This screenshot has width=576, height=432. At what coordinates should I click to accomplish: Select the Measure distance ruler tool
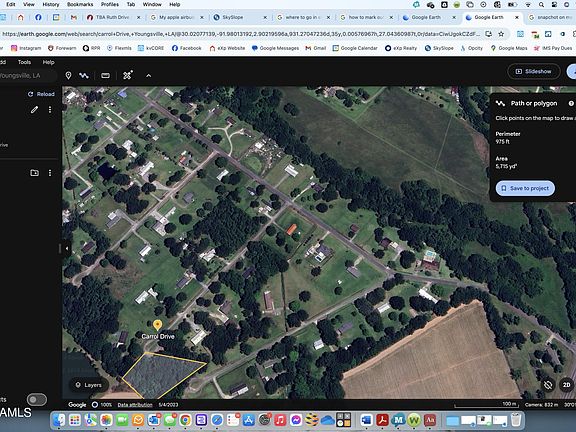click(x=105, y=76)
